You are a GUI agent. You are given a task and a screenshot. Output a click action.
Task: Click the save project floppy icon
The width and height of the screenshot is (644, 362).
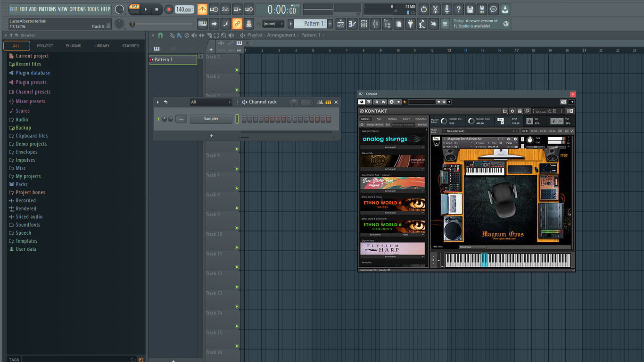[470, 9]
